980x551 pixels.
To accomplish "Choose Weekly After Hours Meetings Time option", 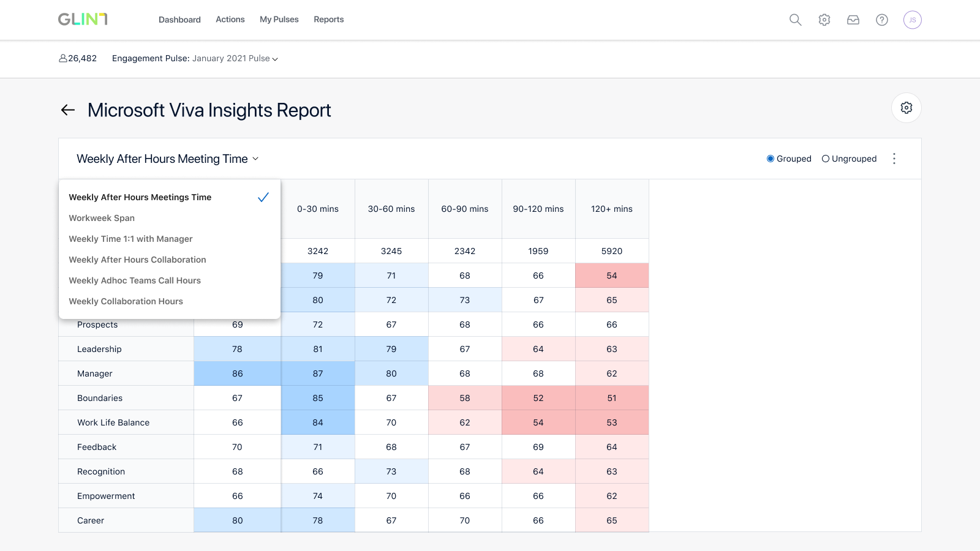I will (170, 197).
